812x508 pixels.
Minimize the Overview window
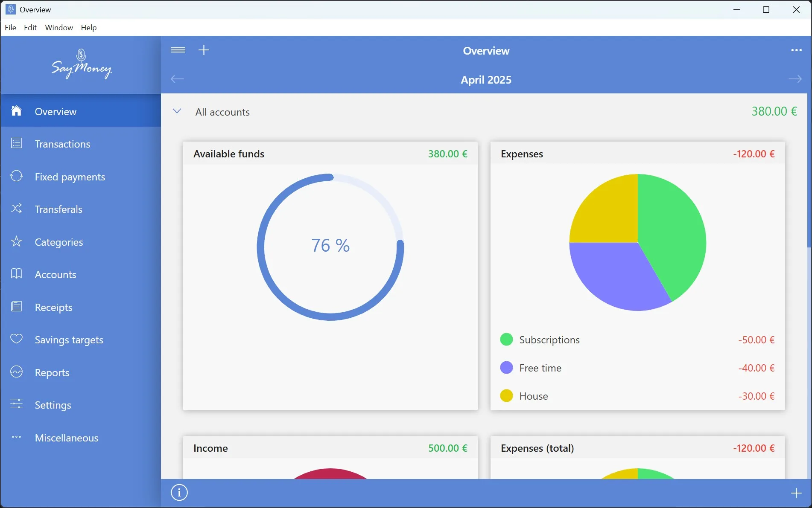coord(736,9)
